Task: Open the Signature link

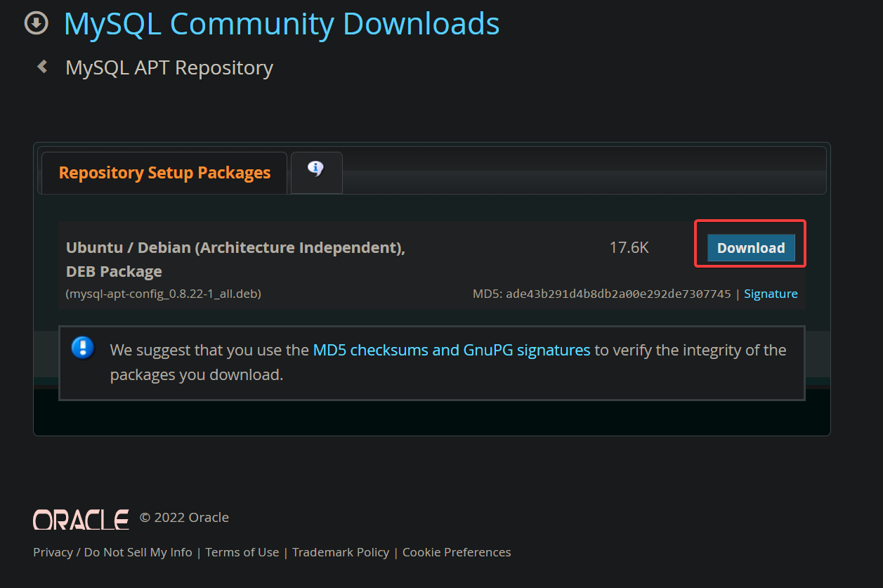Action: click(771, 294)
